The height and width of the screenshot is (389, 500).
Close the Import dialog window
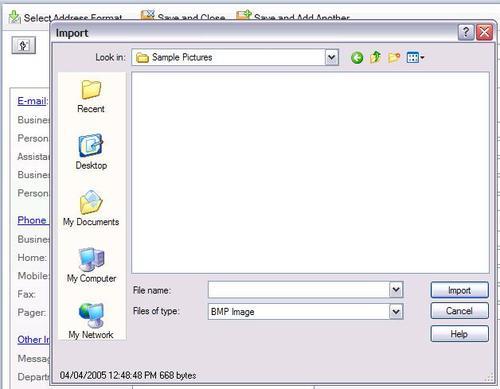click(484, 33)
